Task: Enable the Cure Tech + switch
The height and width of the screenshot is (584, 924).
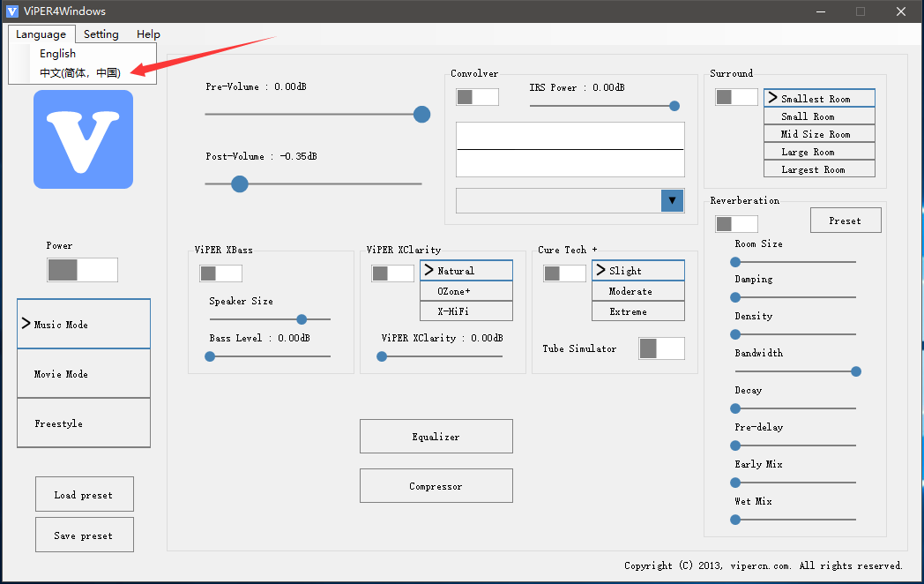Action: (x=564, y=273)
